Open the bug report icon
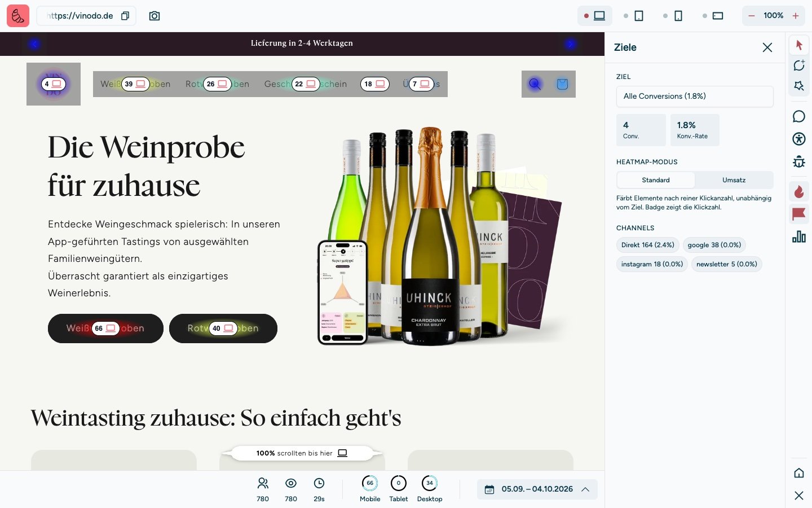Image resolution: width=812 pixels, height=508 pixels. 799,162
